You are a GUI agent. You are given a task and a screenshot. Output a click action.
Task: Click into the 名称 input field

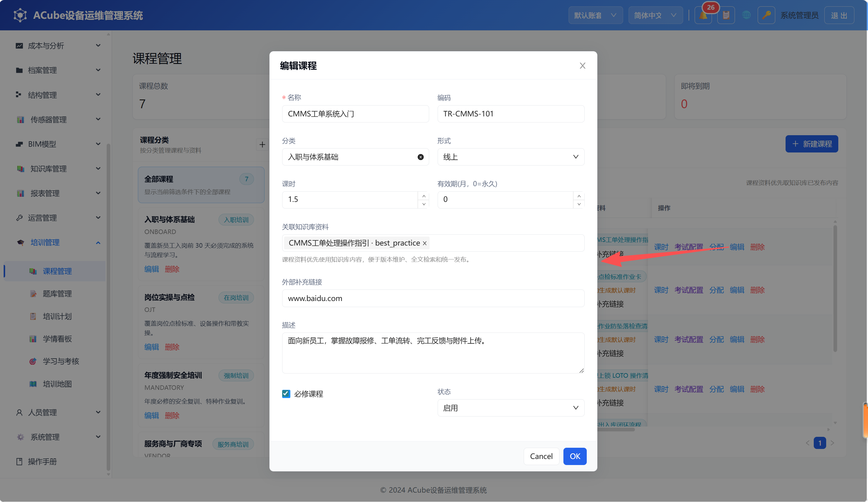[355, 114]
